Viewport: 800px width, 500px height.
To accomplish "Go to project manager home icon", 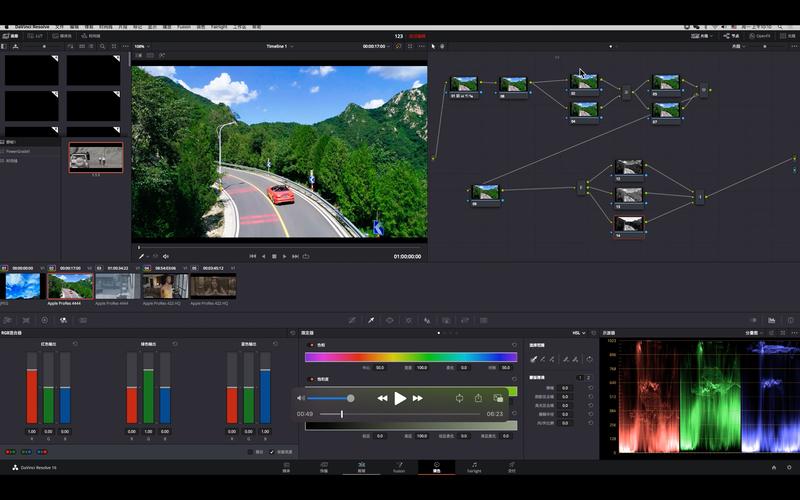I will (x=774, y=467).
